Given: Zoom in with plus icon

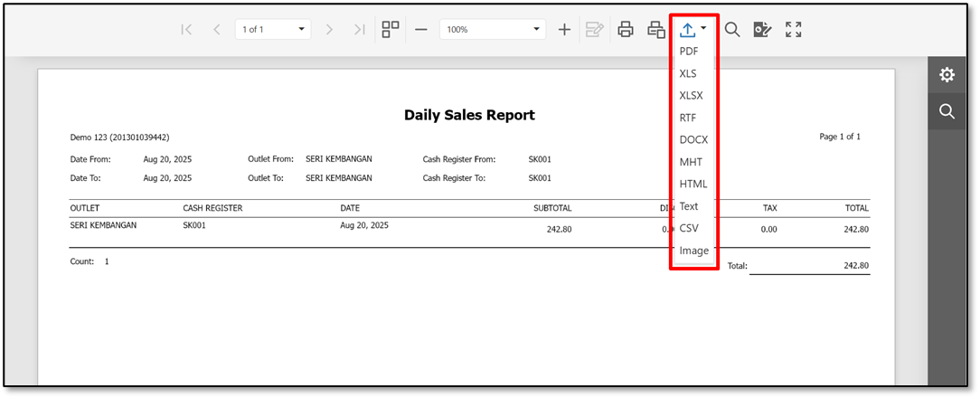Looking at the screenshot, I should (564, 30).
